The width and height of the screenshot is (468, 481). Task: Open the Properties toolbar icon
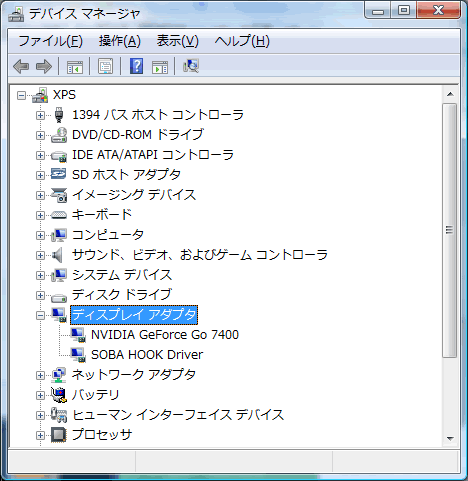(105, 66)
